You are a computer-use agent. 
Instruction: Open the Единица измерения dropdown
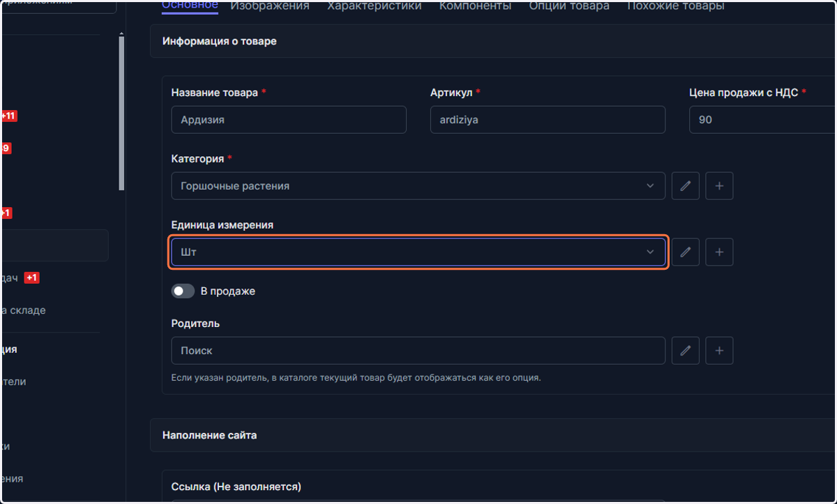tap(418, 252)
